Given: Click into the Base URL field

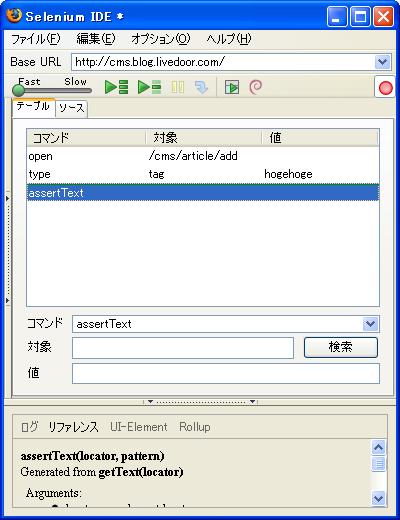Looking at the screenshot, I should (223, 62).
